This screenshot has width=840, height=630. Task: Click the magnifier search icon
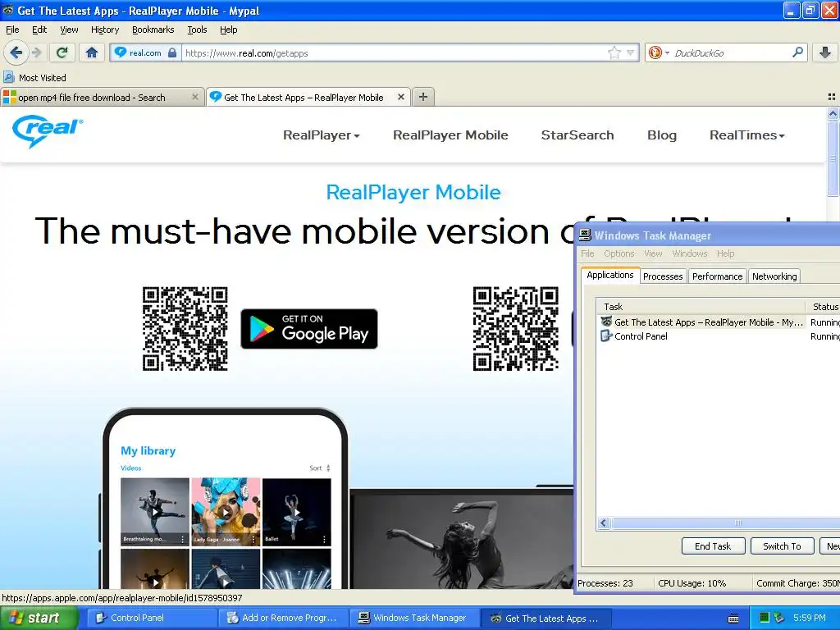coord(797,52)
